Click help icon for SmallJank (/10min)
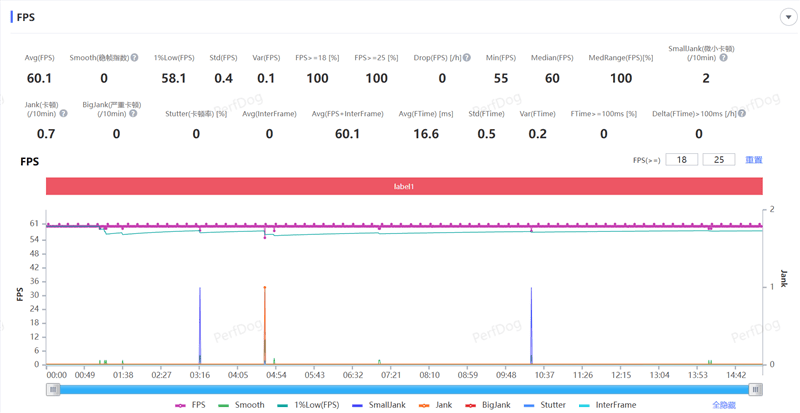800x413 pixels. [723, 58]
